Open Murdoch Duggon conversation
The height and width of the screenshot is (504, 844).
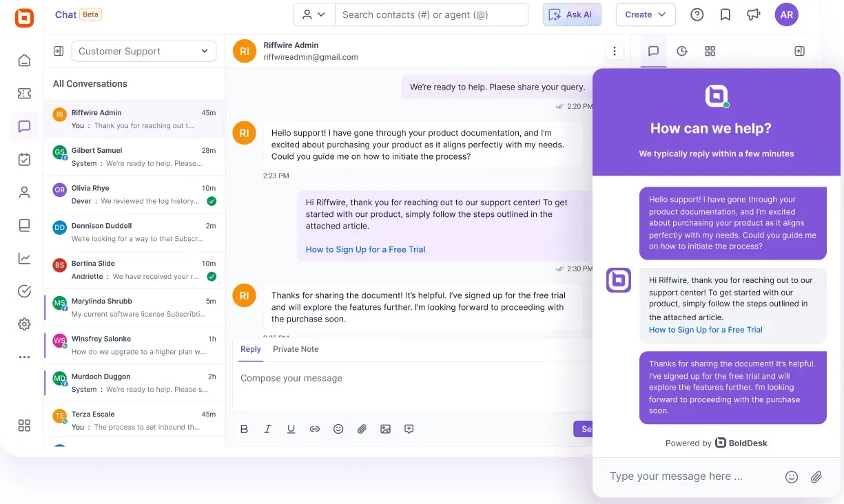(134, 383)
